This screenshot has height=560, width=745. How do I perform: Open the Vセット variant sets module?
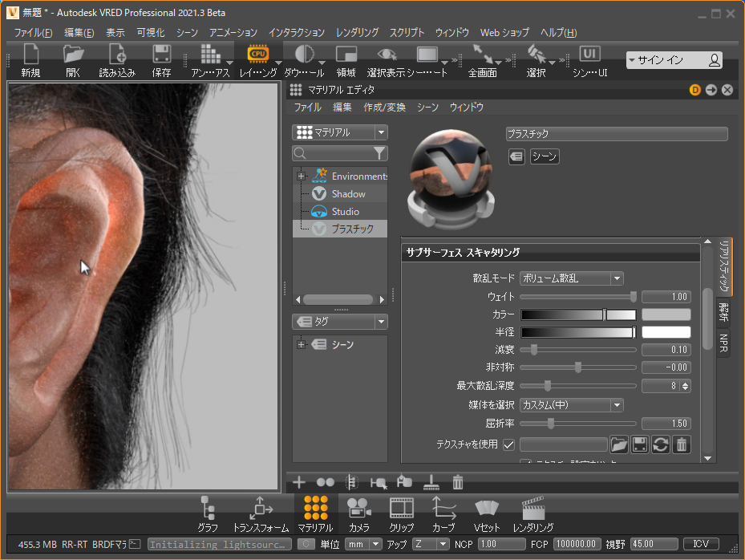pos(487,513)
